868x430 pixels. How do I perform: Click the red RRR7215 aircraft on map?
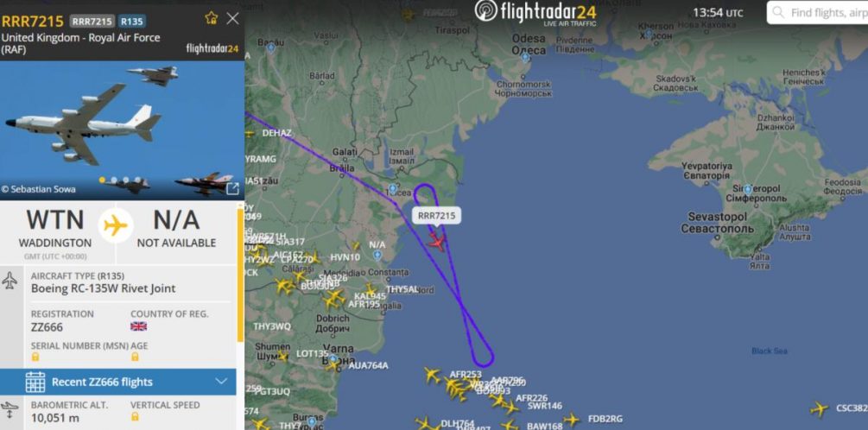pyautogui.click(x=437, y=241)
